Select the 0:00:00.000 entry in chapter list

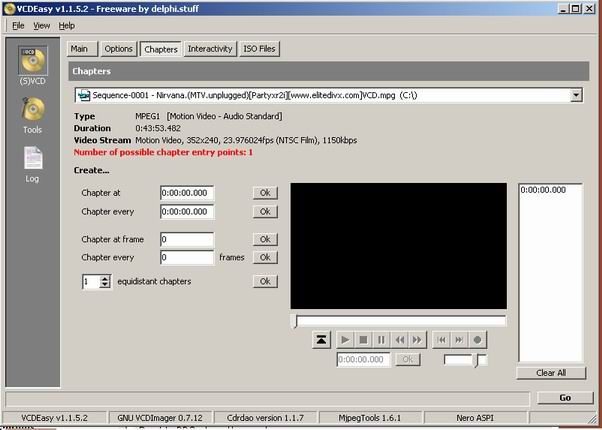pos(543,190)
